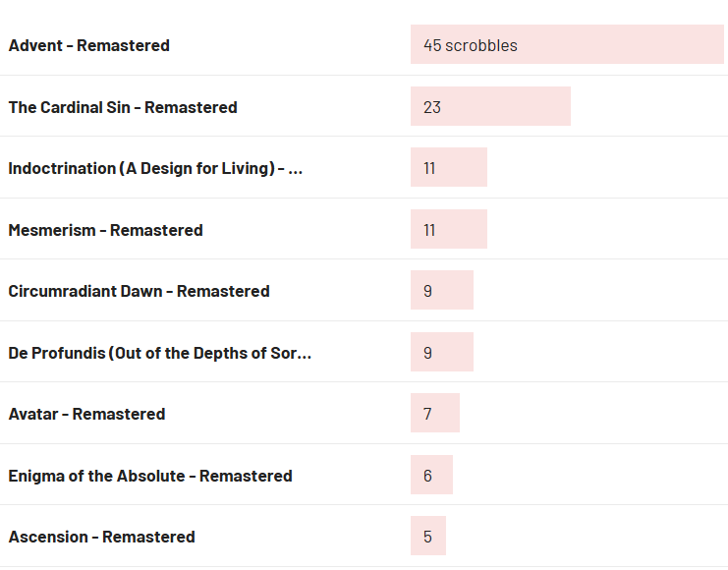Open Mesmerism - Remastered track link
The width and height of the screenshot is (728, 570).
(105, 230)
